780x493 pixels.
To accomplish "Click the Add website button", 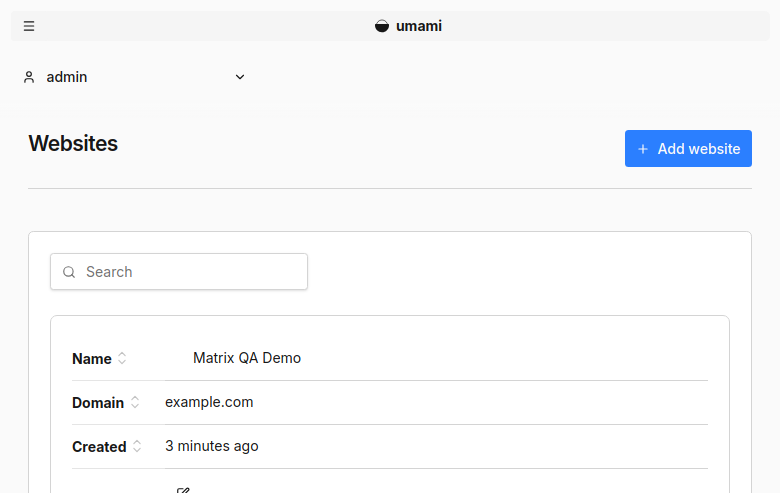I will click(688, 149).
